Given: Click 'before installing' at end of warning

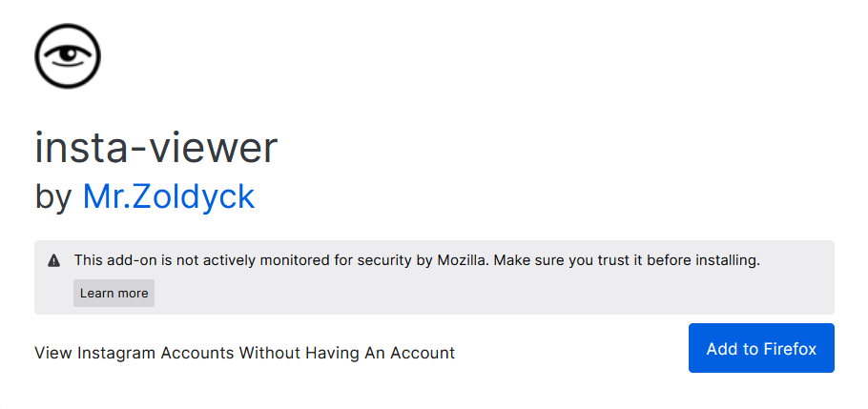Looking at the screenshot, I should pos(707,260).
